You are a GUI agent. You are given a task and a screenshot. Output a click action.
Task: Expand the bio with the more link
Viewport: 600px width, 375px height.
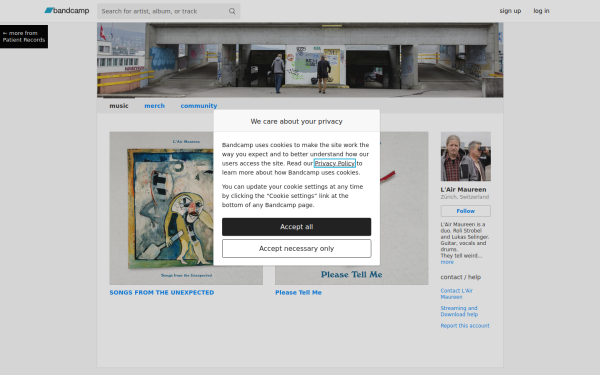447,262
